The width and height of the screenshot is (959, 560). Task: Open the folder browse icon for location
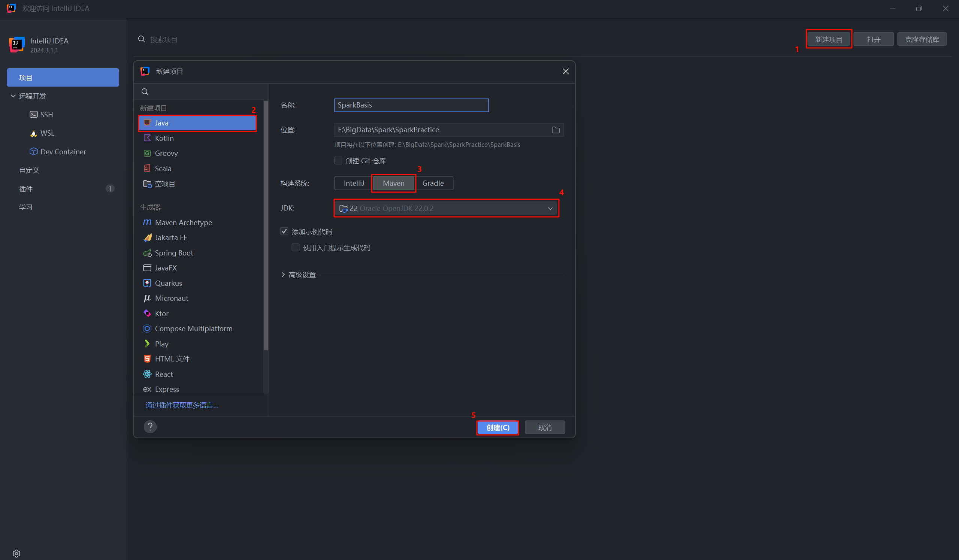(556, 130)
